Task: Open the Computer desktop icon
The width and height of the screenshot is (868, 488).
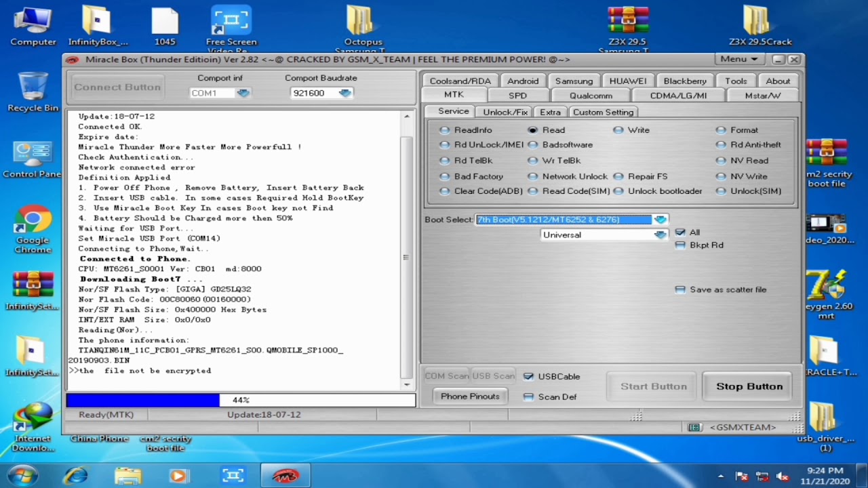Action: click(x=33, y=25)
